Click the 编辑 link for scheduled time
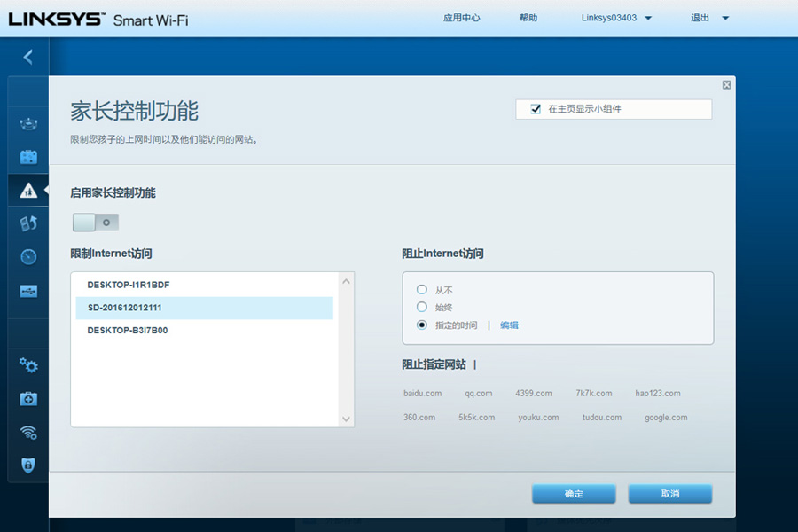The height and width of the screenshot is (532, 798). 509,325
